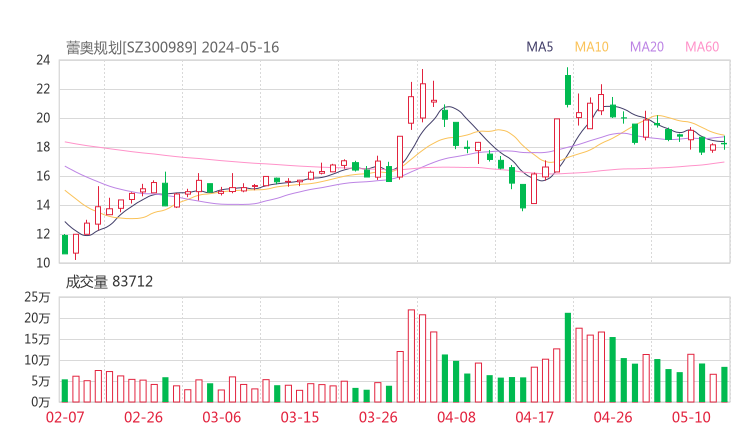This screenshot has height=440, width=740.
Task: Click the volume axis label 15万
Action: point(37,339)
